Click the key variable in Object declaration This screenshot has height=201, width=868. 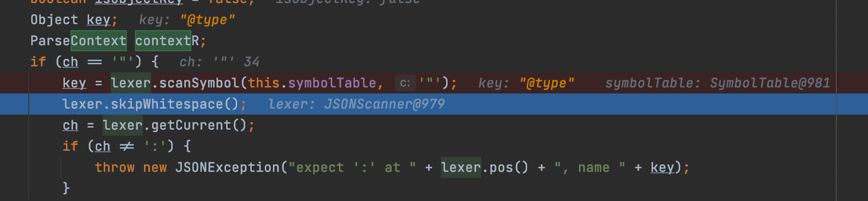tap(98, 20)
